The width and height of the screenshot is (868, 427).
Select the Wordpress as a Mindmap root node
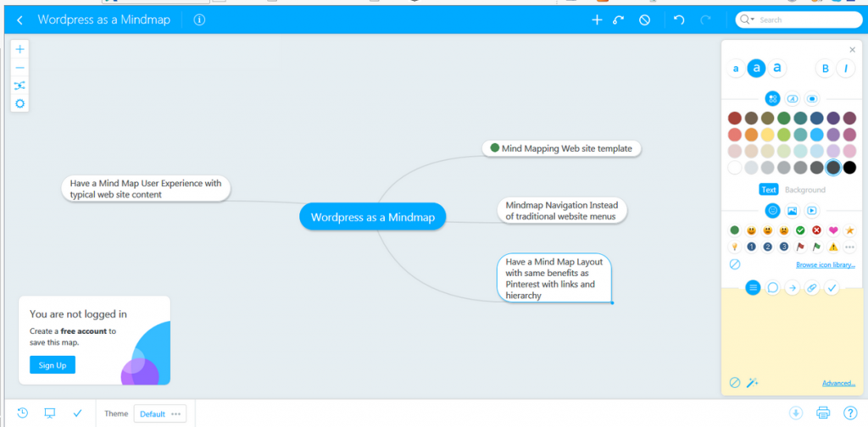click(x=373, y=217)
